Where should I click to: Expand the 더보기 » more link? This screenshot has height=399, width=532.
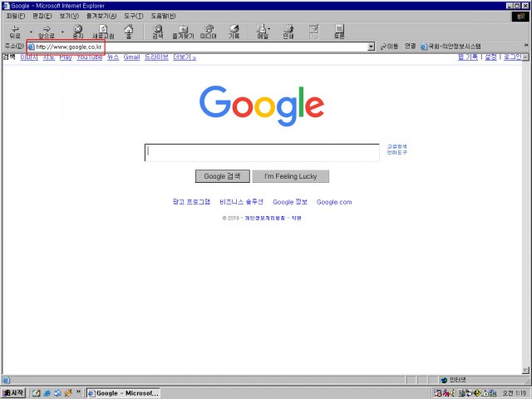(185, 57)
